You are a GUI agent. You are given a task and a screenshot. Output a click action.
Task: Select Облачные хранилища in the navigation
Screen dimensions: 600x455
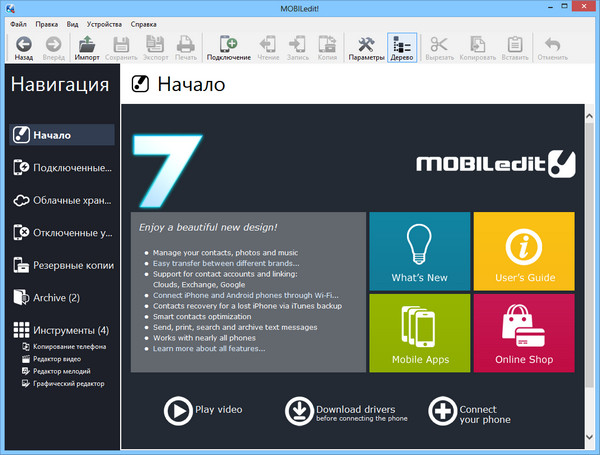click(62, 200)
